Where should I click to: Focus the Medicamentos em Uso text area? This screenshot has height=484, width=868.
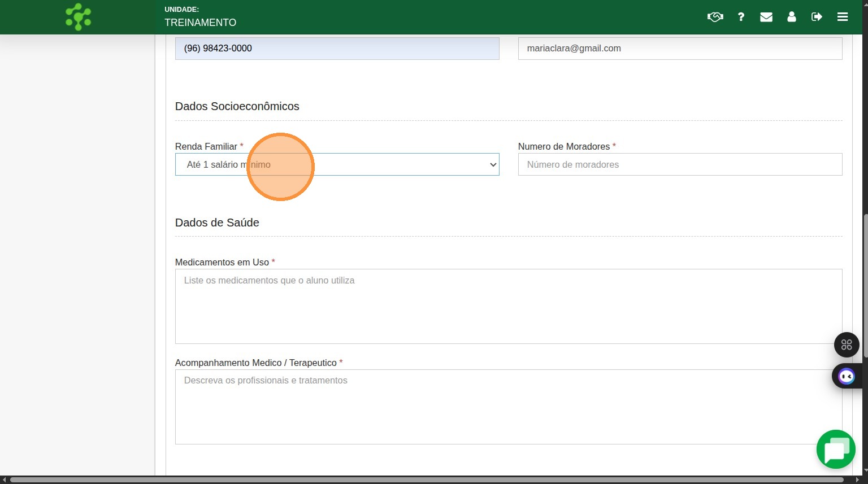point(509,306)
